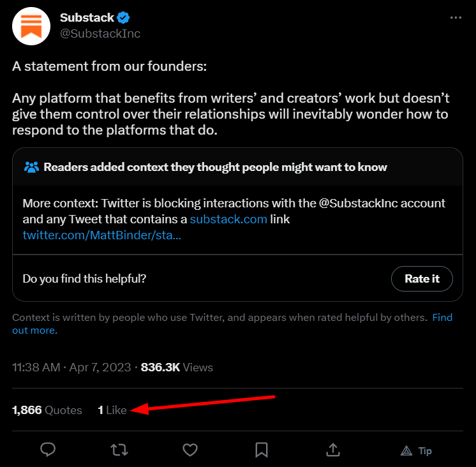The width and height of the screenshot is (476, 467).
Task: Open Substack profile avatar
Action: 31,26
